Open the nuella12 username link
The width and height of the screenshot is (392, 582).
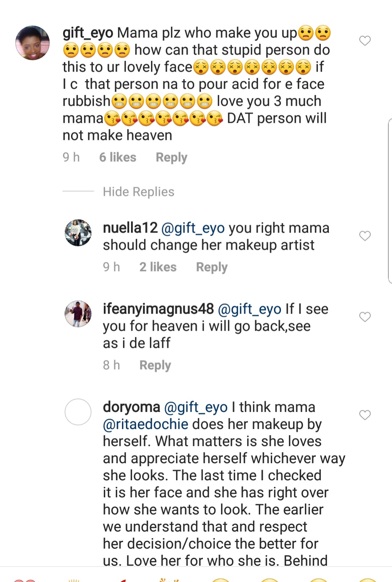pos(130,228)
